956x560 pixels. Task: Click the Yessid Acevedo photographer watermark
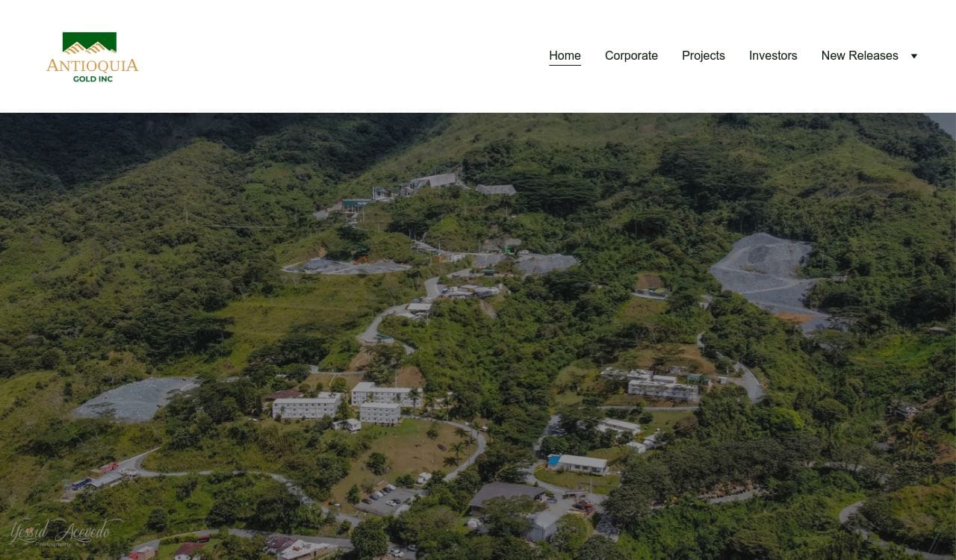61,532
